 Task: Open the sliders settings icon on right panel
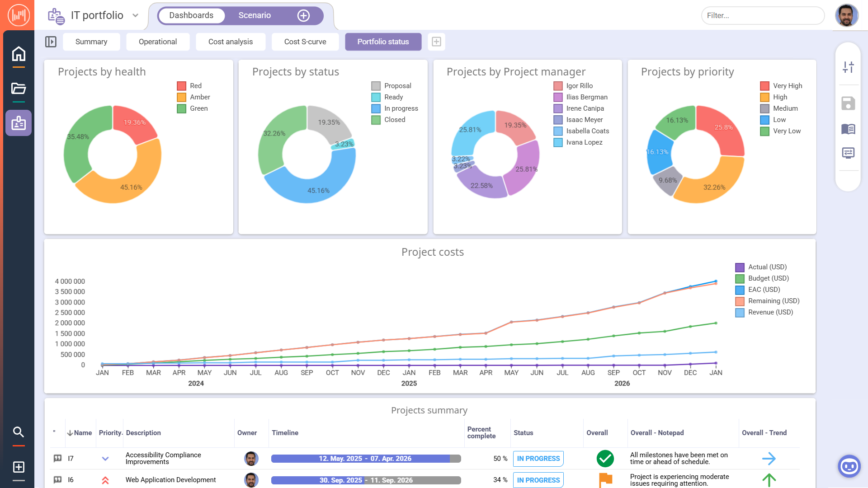click(x=848, y=67)
